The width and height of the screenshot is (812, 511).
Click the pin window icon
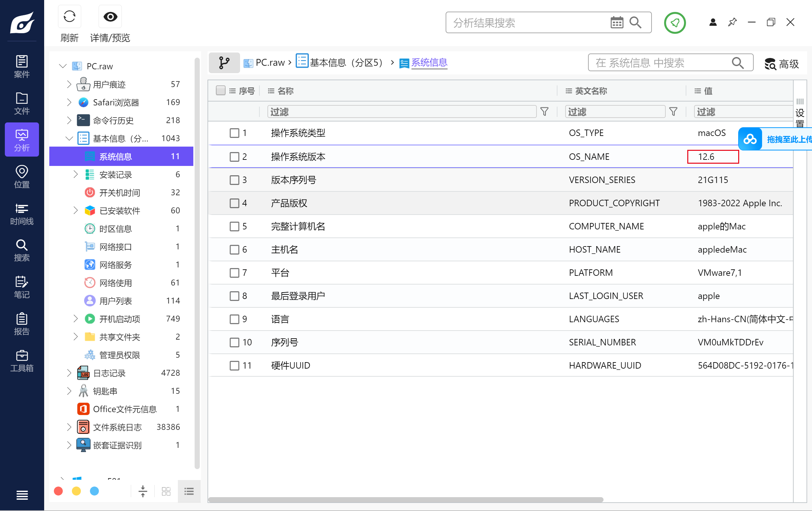[732, 22]
